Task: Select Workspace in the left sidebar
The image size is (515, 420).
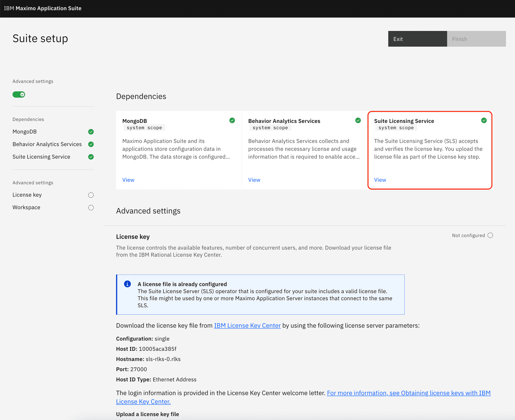Action: pos(26,207)
